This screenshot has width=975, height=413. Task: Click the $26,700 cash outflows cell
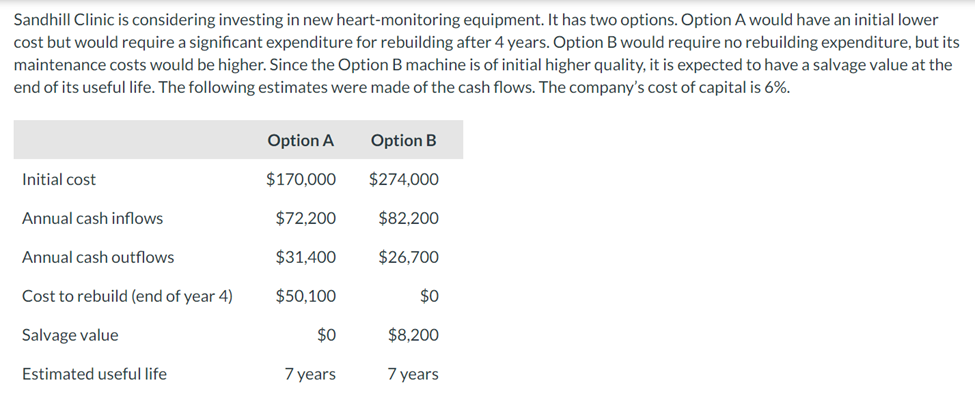[408, 258]
